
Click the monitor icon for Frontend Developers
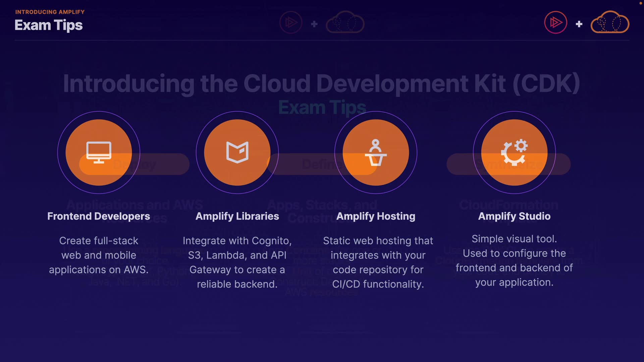(99, 152)
